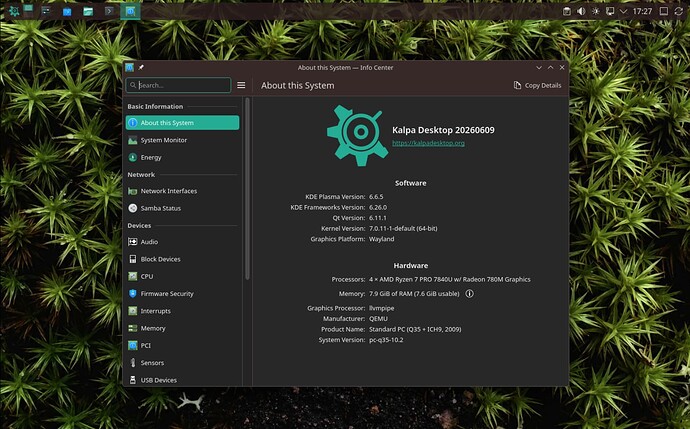
Task: Click the Graphics Platform value Wayland
Action: (382, 239)
